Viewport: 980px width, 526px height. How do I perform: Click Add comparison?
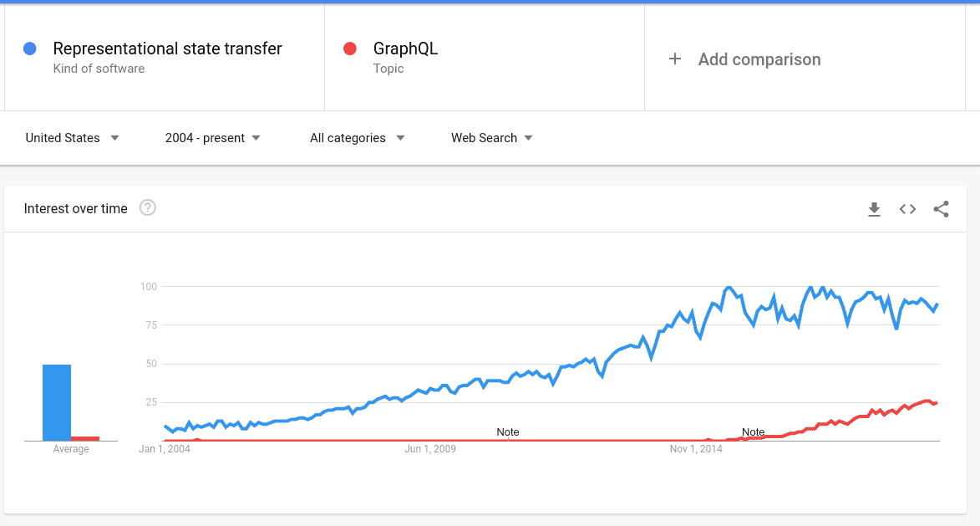pyautogui.click(x=759, y=59)
